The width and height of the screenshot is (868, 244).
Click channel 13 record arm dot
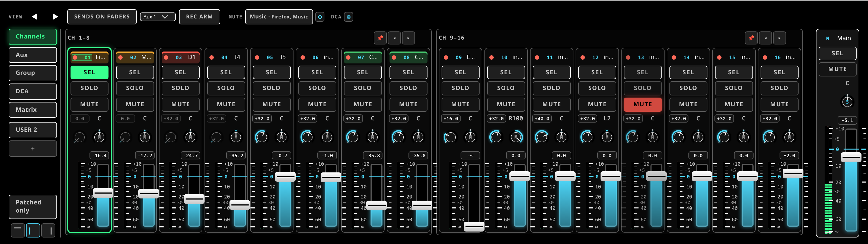[x=628, y=58]
